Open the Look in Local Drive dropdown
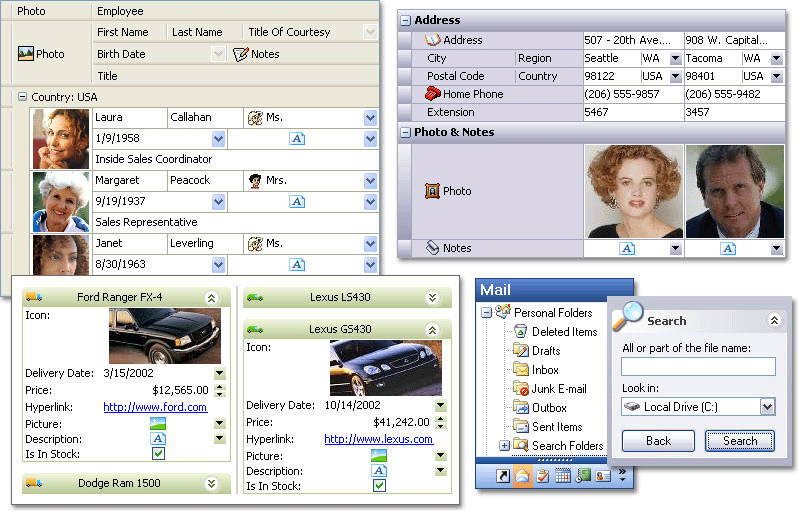798x511 pixels. point(767,407)
